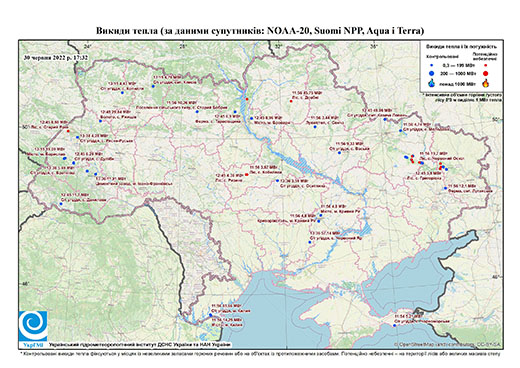Select the blue marker at Козача Лопань
Image resolution: width=520 pixels, height=368 pixels.
pyautogui.click(x=385, y=119)
